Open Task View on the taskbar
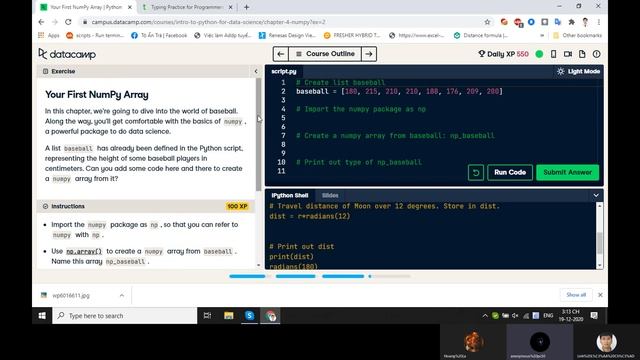The height and width of the screenshot is (360, 640). pyautogui.click(x=207, y=316)
